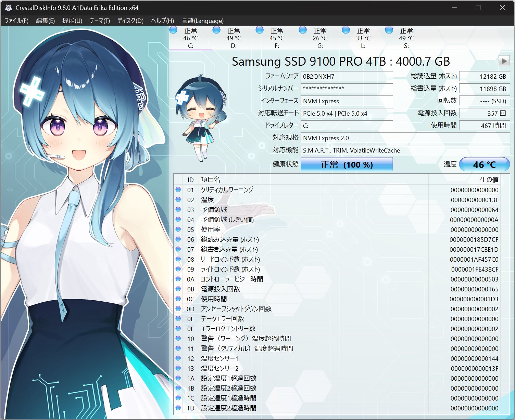Viewport: 515px width, 420px height.
Task: Open the ヘルプ(H) menu
Action: click(163, 21)
